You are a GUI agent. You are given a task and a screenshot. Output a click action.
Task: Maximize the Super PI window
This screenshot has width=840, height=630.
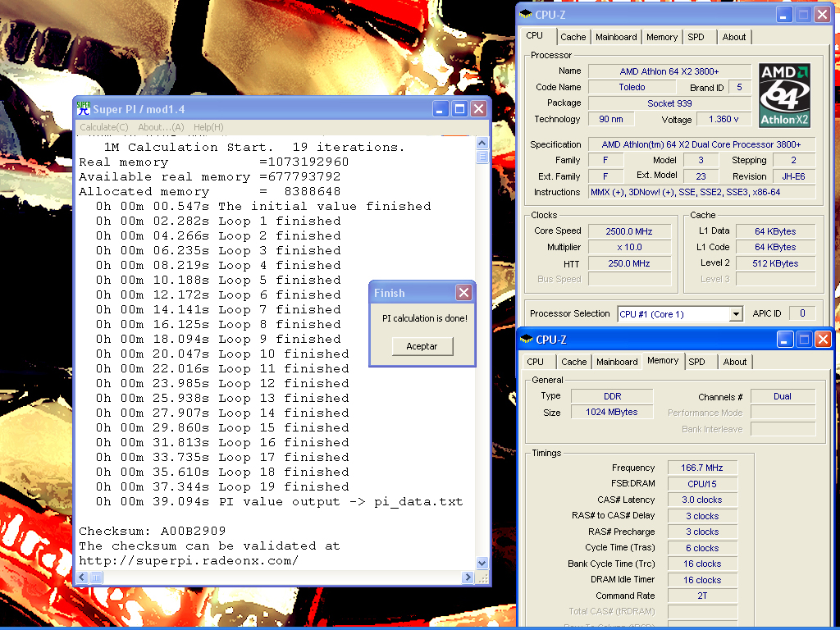point(459,109)
